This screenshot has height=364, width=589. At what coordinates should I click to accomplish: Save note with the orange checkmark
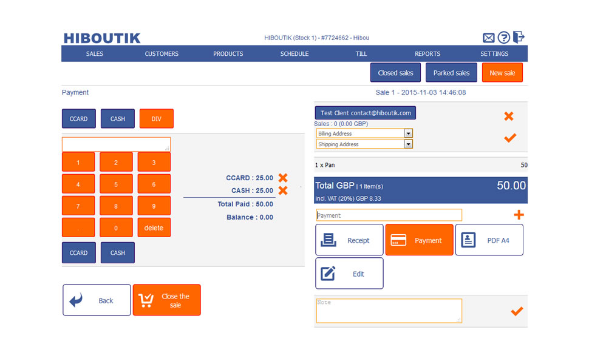[x=516, y=311]
